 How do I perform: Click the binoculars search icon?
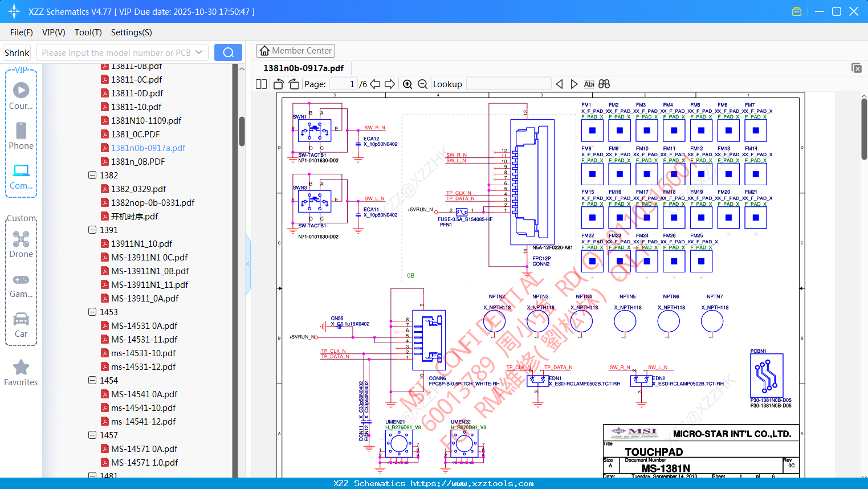(604, 84)
